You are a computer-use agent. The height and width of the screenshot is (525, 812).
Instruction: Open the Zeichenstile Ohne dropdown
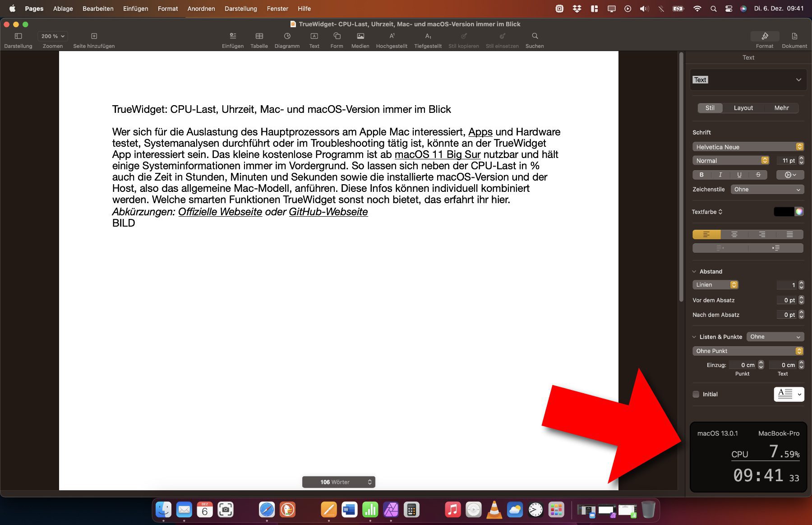(767, 190)
